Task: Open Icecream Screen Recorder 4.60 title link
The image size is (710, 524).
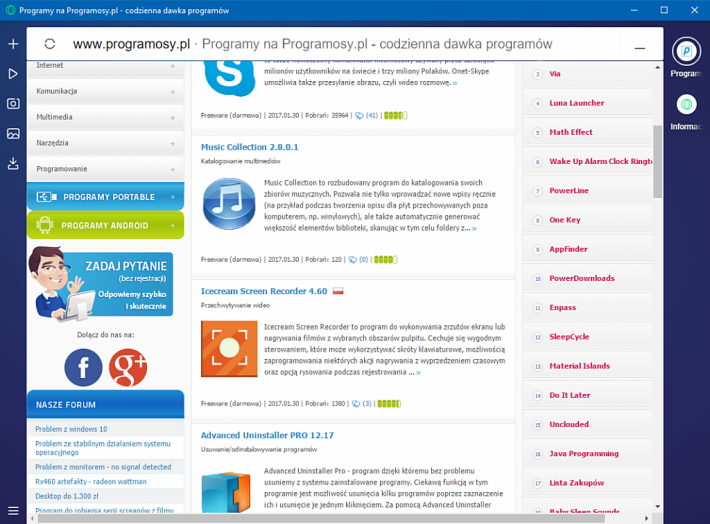Action: tap(264, 291)
